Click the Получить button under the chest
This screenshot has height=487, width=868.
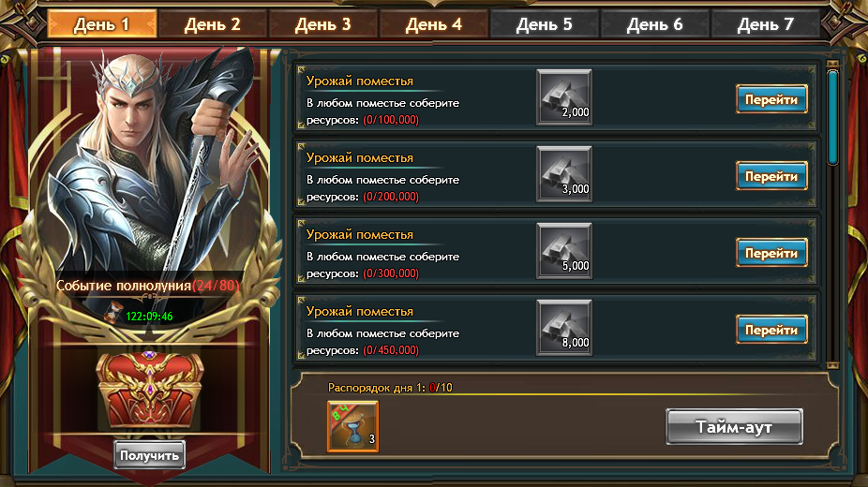(149, 455)
